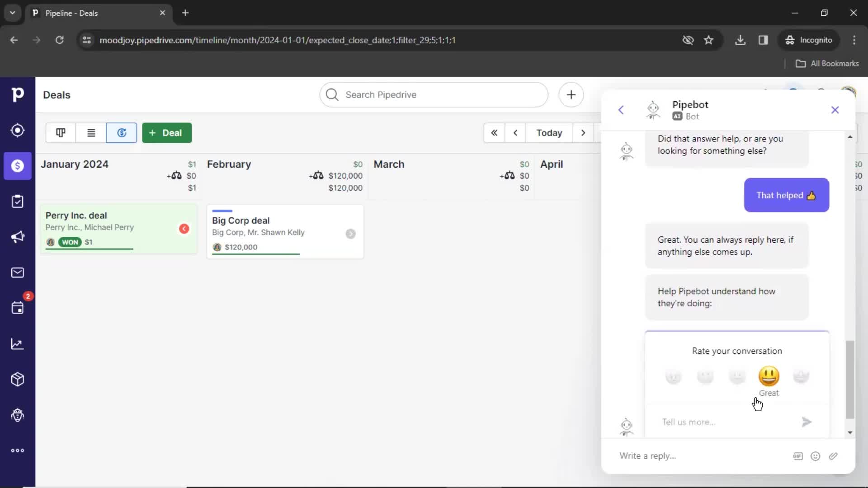Click January 2024 column header

[75, 164]
